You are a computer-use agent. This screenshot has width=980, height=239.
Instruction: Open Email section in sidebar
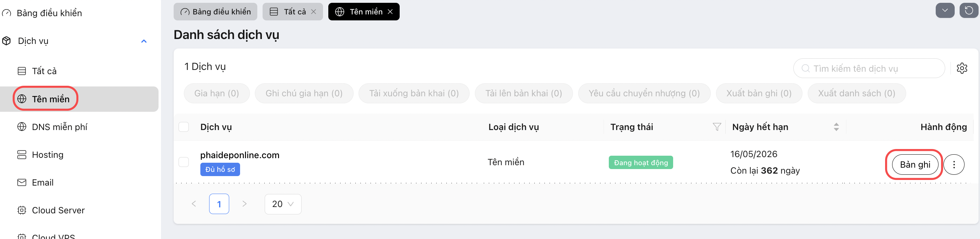(43, 183)
